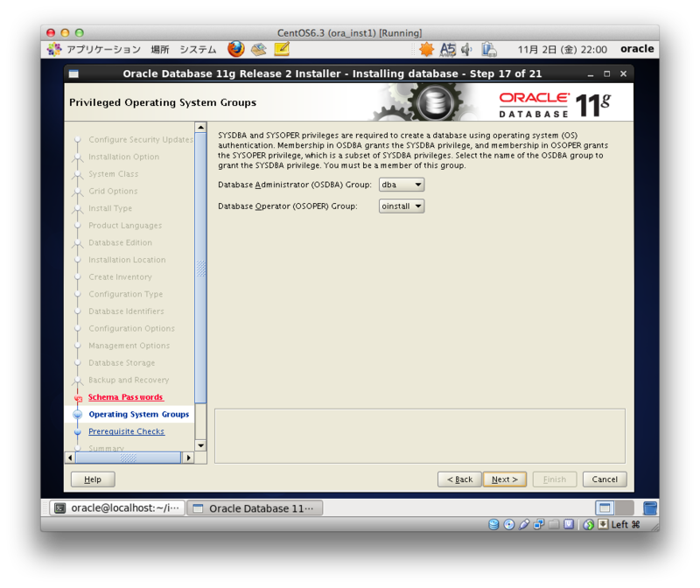Click the Configuration Type step
The image size is (700, 588).
coord(125,294)
